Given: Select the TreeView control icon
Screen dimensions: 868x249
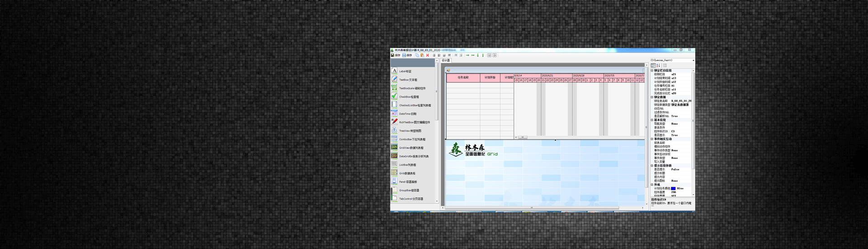Looking at the screenshot, I should coord(394,130).
